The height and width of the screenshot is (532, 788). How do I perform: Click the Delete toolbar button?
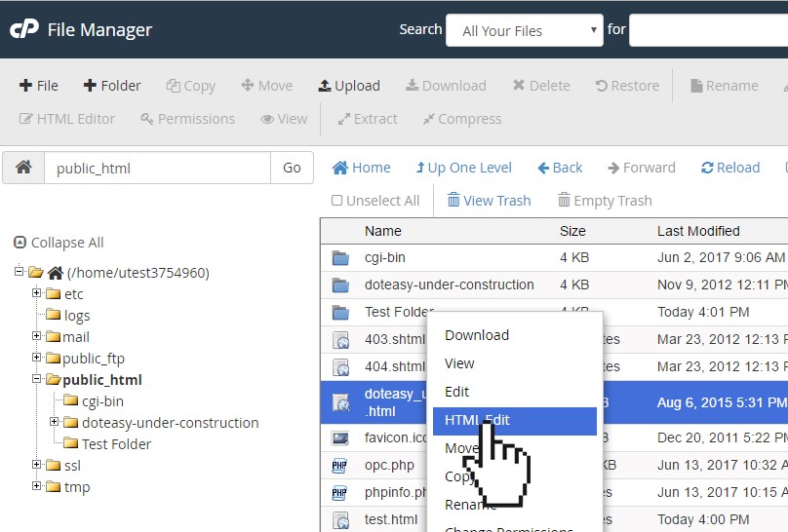(x=541, y=86)
